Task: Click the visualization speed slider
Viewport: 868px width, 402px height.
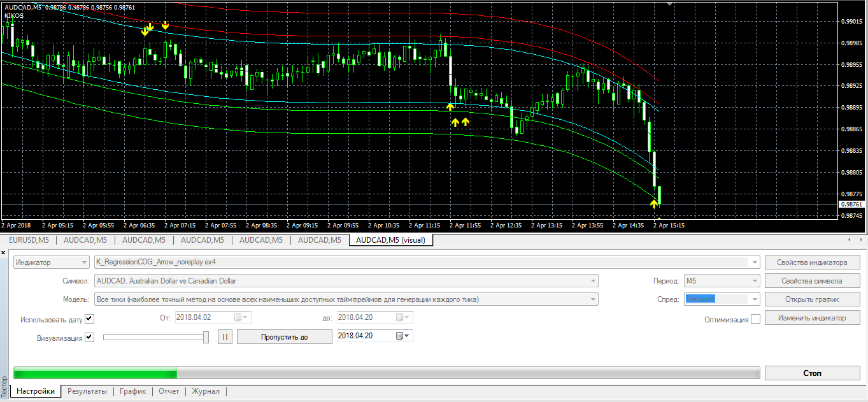Action: tap(155, 337)
